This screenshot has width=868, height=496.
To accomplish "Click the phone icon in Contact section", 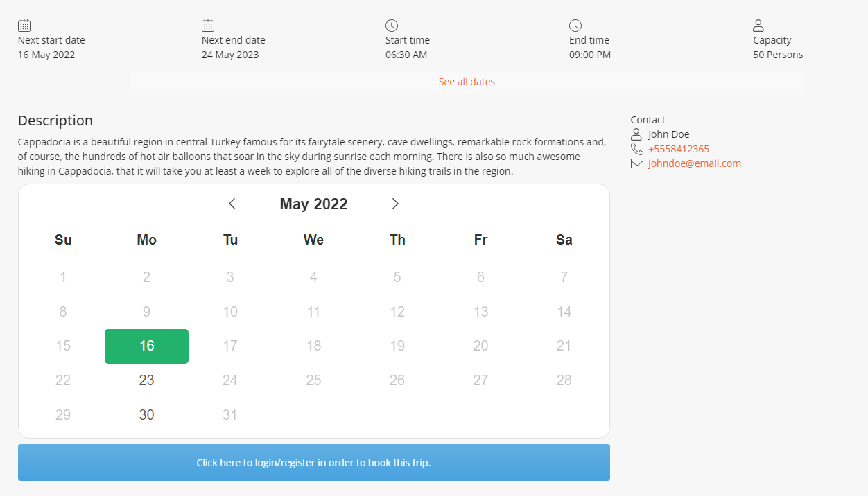I will point(636,149).
